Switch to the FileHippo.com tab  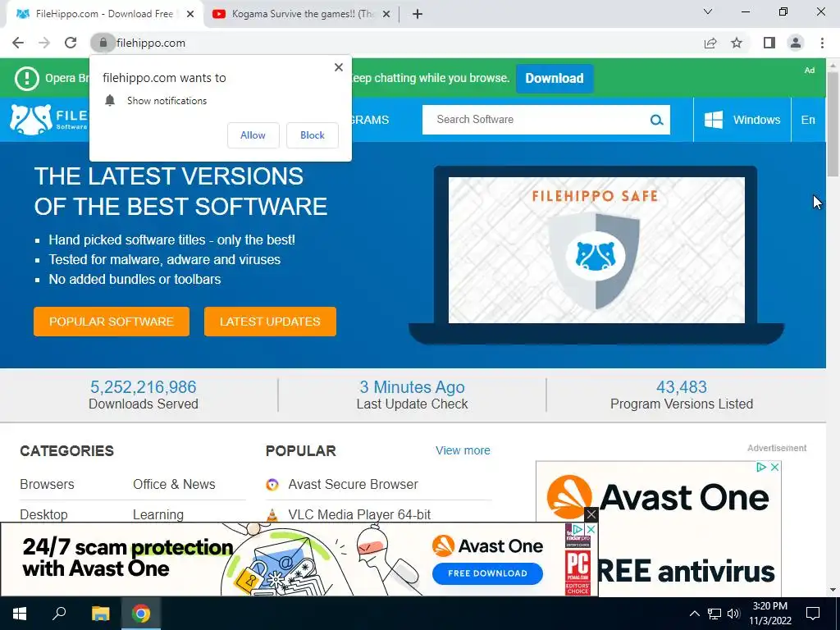104,14
